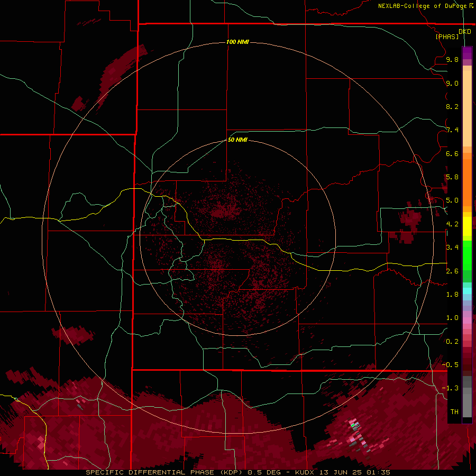476x476 pixels.
Task: Click the Specific Differential Phase (KDP) caption
Action: coord(164,472)
